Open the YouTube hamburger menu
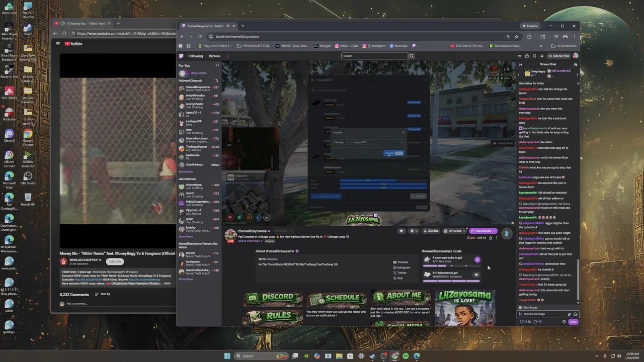Screen dimensions: 644x362 click(57, 44)
